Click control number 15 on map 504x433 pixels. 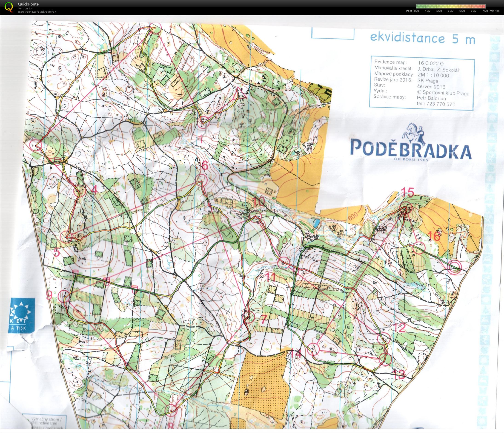click(407, 192)
